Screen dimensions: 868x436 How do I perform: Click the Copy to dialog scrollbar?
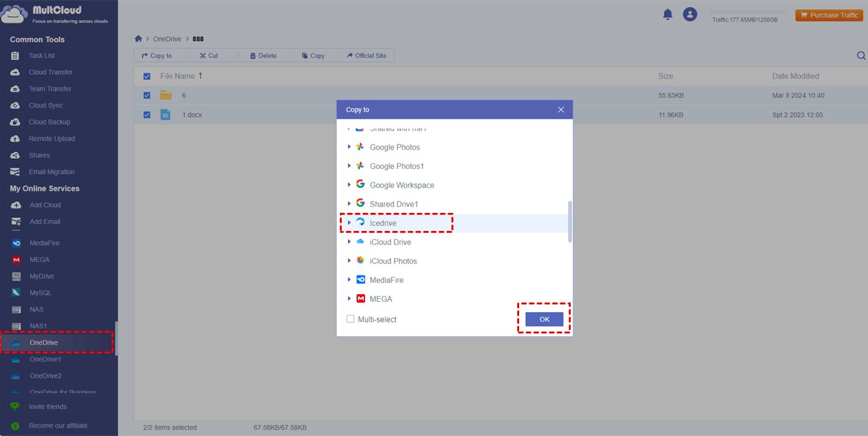pos(570,221)
